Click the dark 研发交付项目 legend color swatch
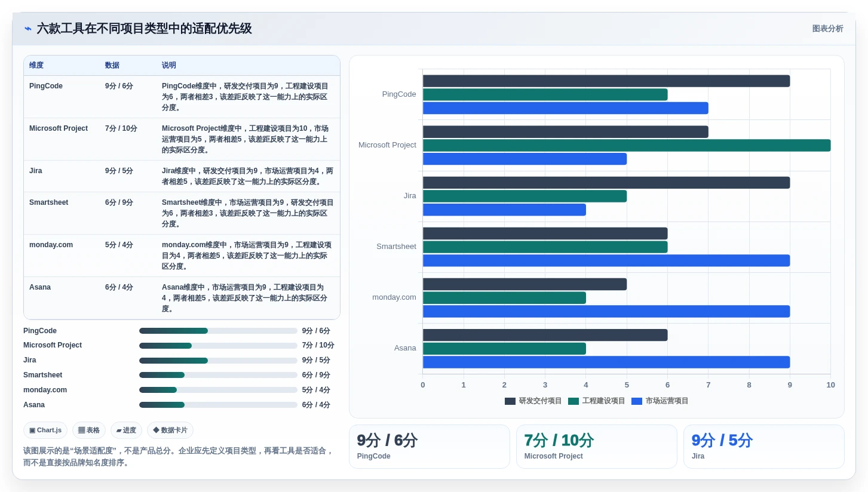 [x=510, y=401]
